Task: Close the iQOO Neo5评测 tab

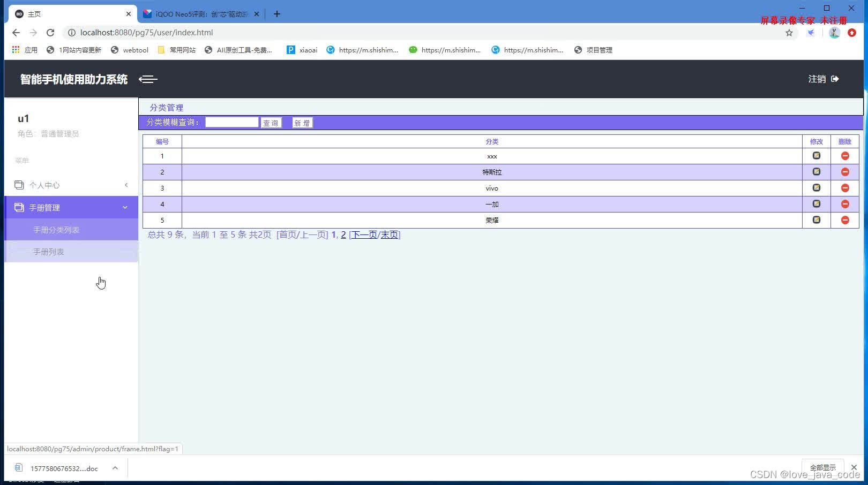Action: [257, 14]
